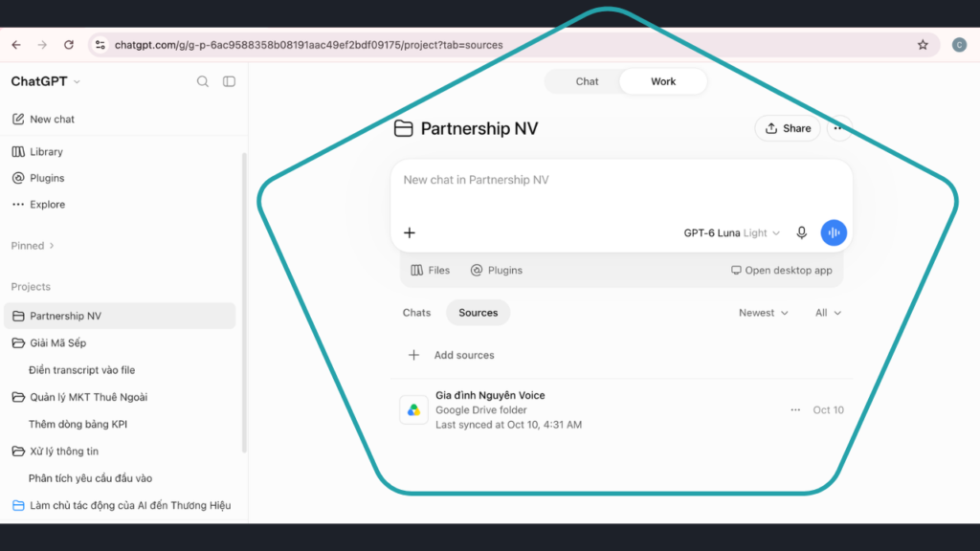980x551 pixels.
Task: Open the browser profile avatar
Action: (959, 45)
